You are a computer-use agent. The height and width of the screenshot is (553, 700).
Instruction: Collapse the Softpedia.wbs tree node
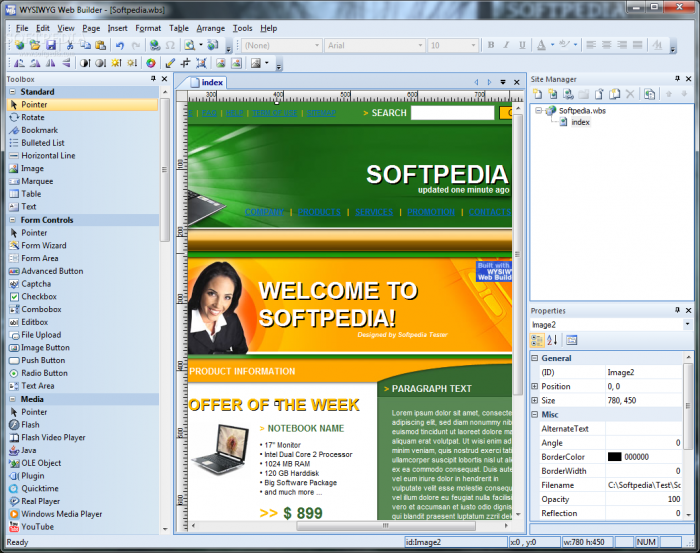(x=538, y=111)
